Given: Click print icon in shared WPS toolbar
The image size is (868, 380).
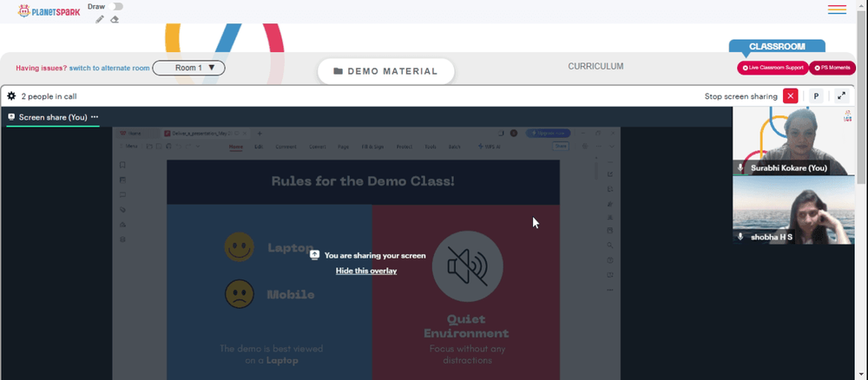Looking at the screenshot, I should pos(168,147).
